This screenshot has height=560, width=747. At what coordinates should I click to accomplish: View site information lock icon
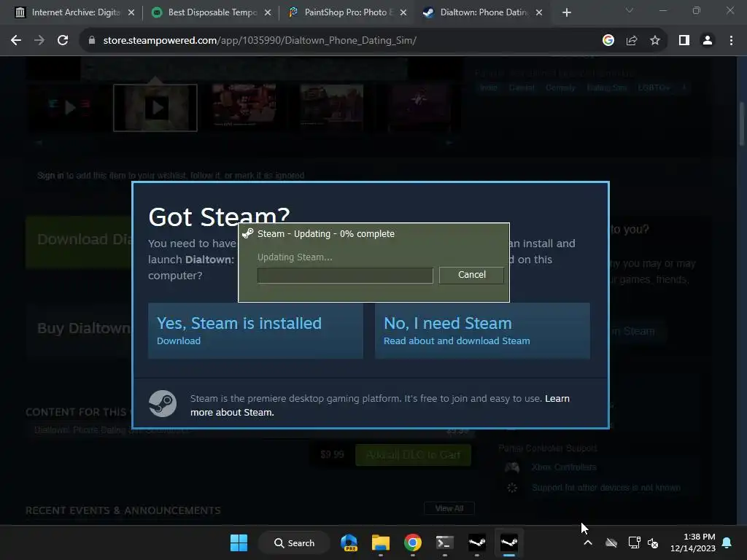click(x=92, y=41)
